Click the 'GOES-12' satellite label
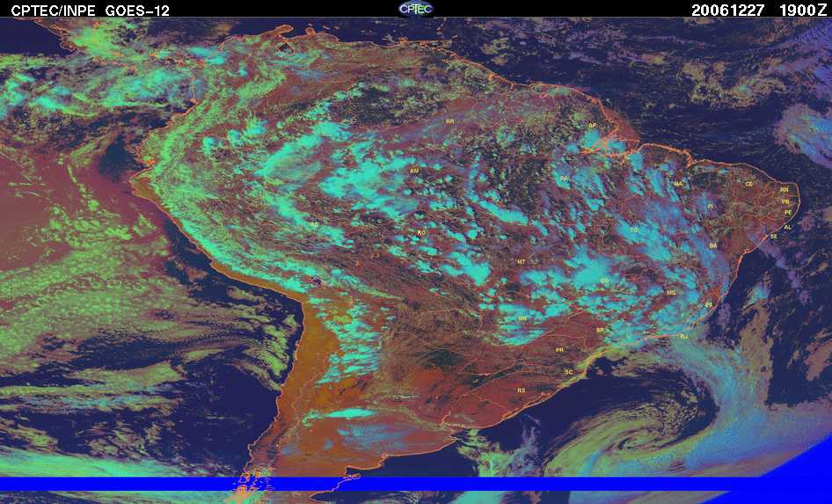This screenshot has width=832, height=504. pos(137,10)
